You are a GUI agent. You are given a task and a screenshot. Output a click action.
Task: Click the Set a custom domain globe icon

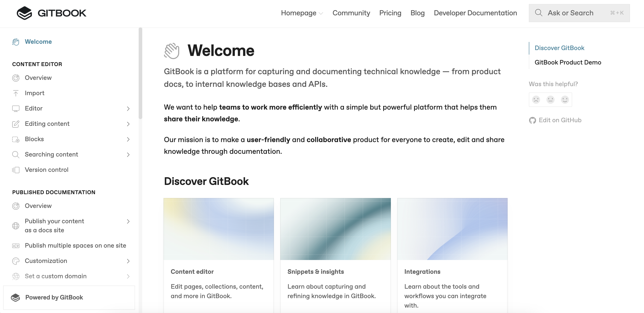tap(16, 276)
